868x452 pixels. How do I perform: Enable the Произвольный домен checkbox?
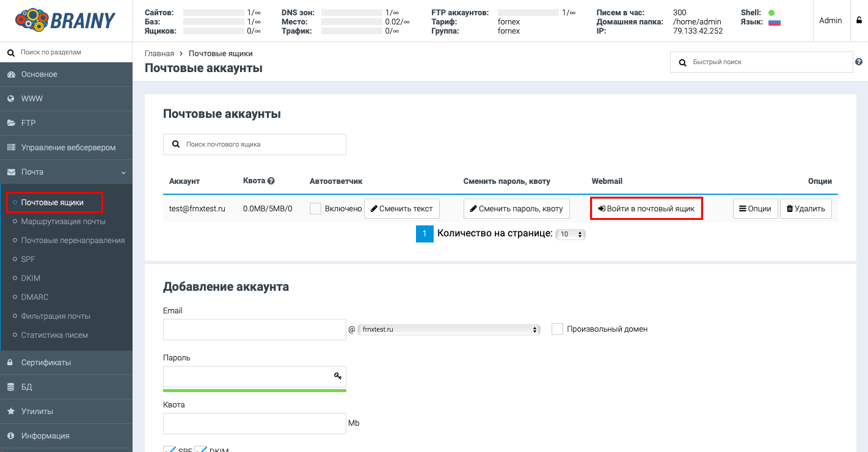coord(557,329)
